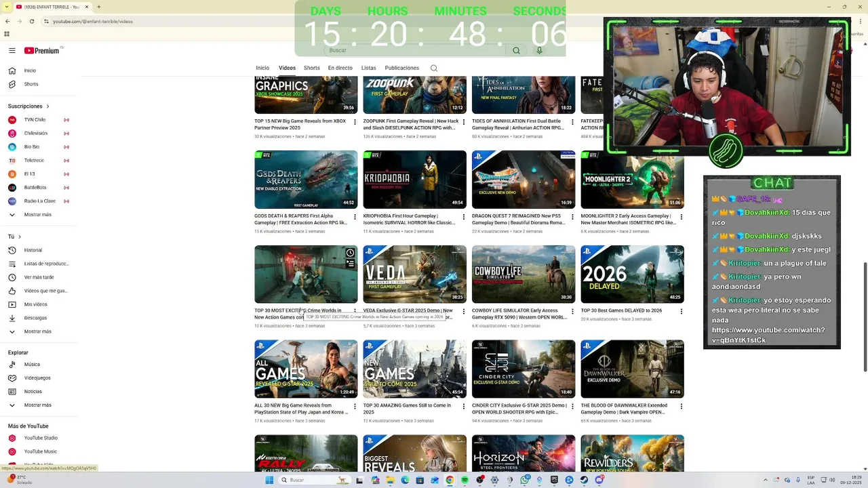This screenshot has width=868, height=488.
Task: Open options menu for COWBOY LIFE SIMULATOR video
Action: 572,312
